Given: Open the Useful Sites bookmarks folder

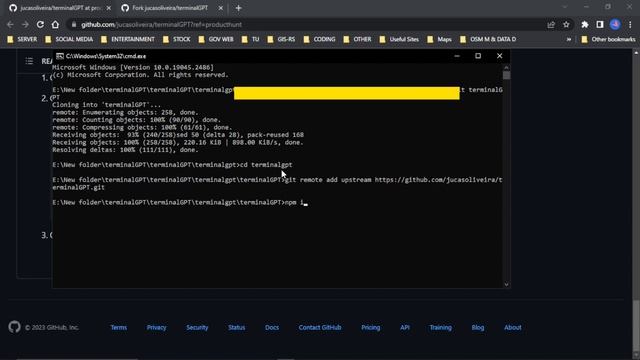Looking at the screenshot, I should coord(399,39).
